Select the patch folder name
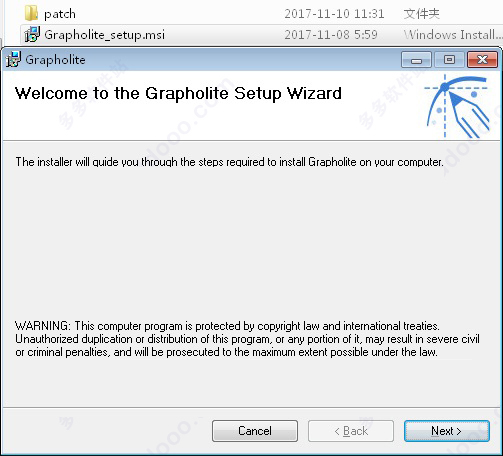 coord(60,14)
